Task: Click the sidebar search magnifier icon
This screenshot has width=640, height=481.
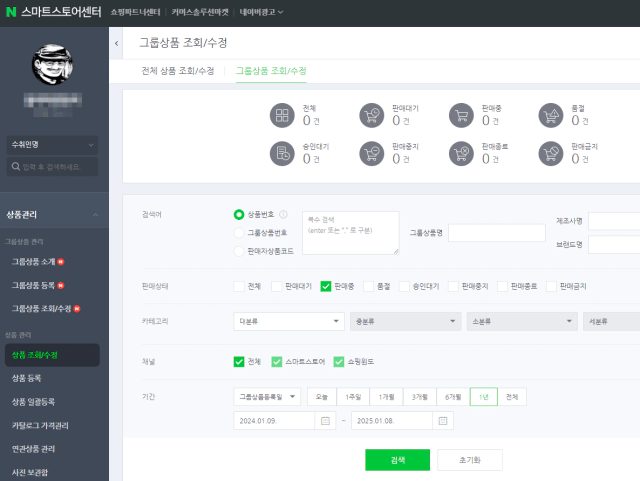Action: click(16, 167)
